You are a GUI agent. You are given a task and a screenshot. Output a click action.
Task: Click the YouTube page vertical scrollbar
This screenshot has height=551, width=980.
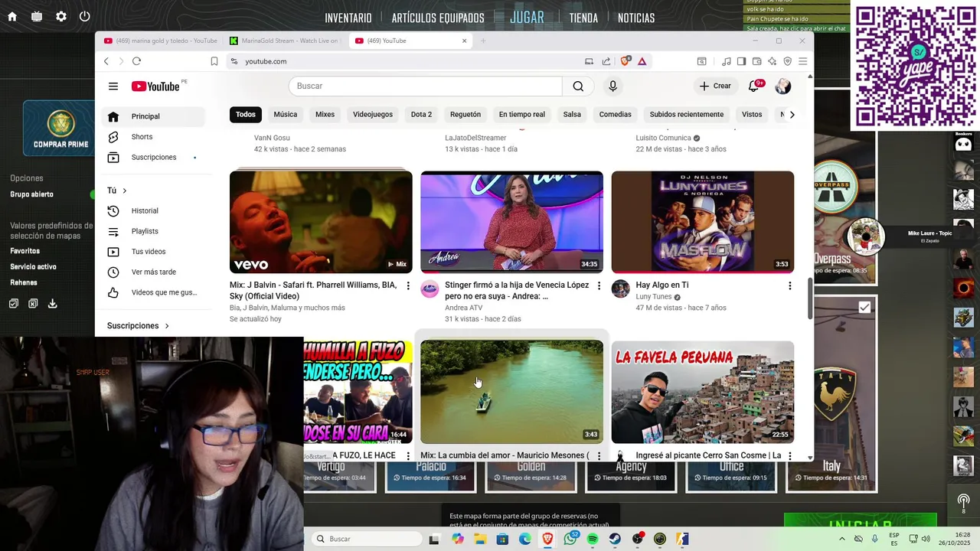pos(811,298)
